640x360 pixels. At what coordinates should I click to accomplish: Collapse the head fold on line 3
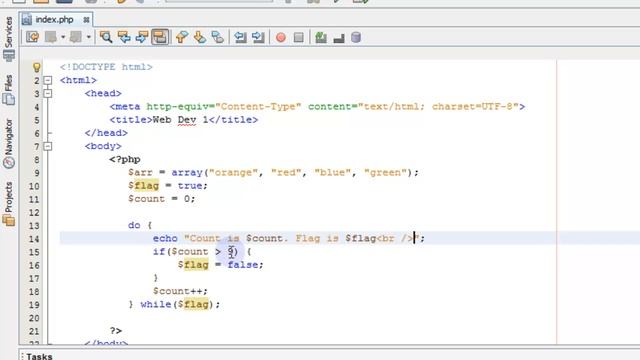tap(48, 93)
